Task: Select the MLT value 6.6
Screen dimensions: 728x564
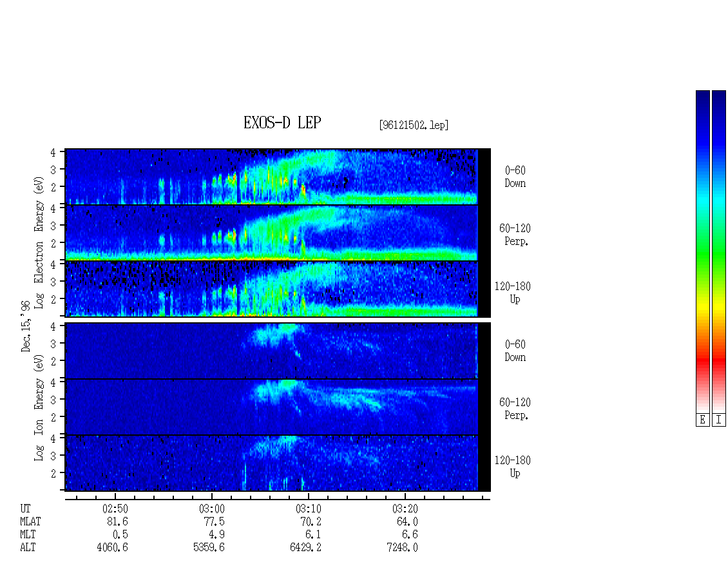Action: point(410,535)
